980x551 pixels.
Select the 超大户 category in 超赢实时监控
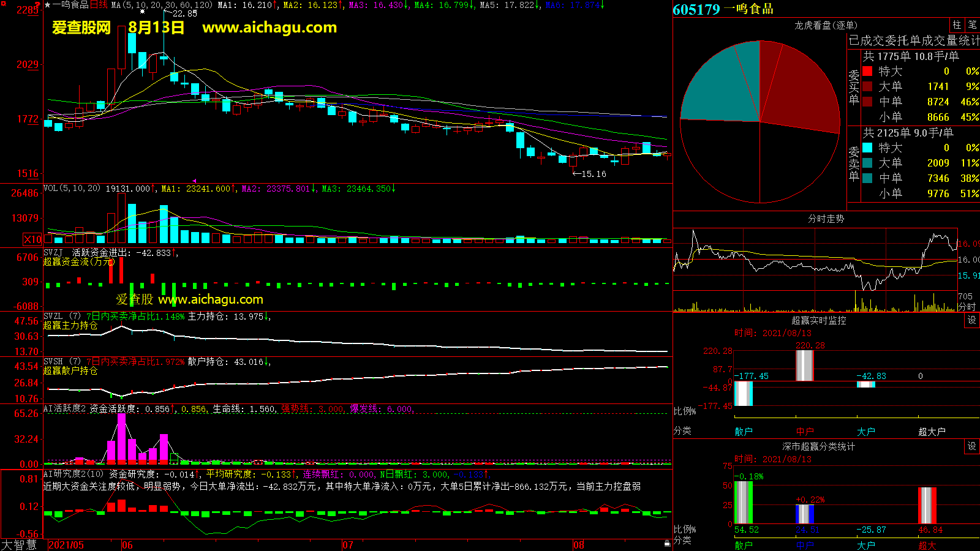click(932, 432)
